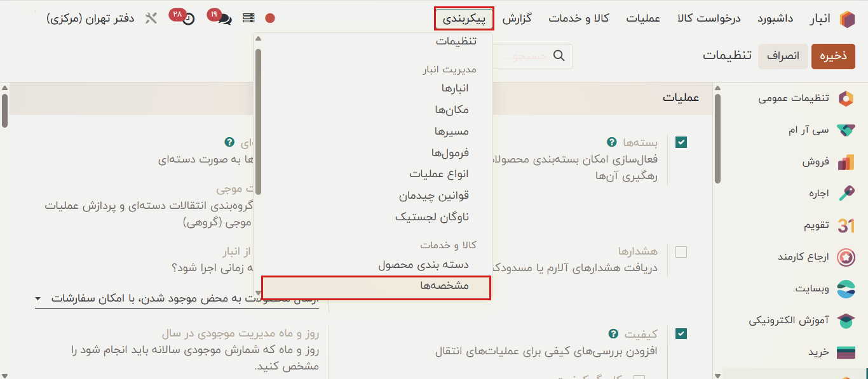Image resolution: width=868 pixels, height=379 pixels.
Task: Open the Calendar (تقویم) 31 icon
Action: tap(846, 225)
